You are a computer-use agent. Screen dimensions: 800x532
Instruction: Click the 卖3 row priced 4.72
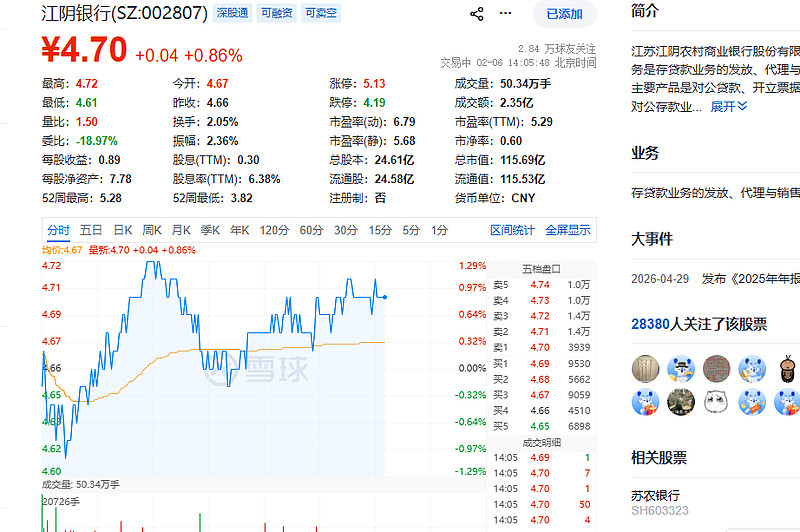(541, 316)
